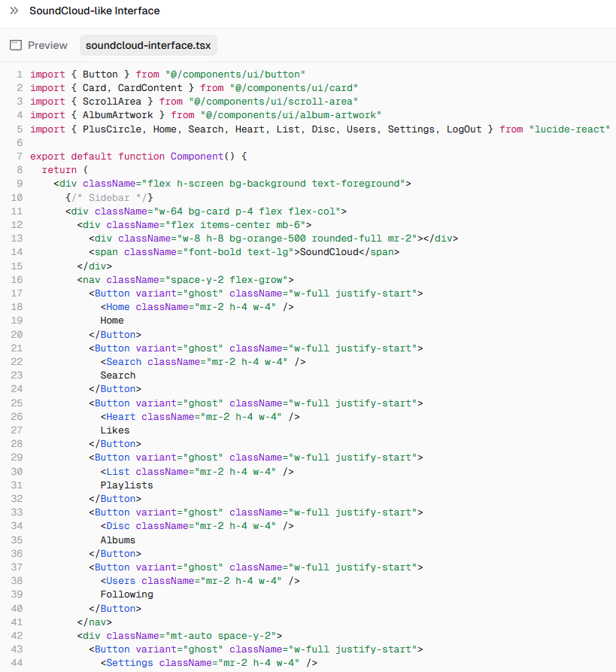The height and width of the screenshot is (672, 616).
Task: Click the Heart tag on line 26
Action: [x=121, y=417]
